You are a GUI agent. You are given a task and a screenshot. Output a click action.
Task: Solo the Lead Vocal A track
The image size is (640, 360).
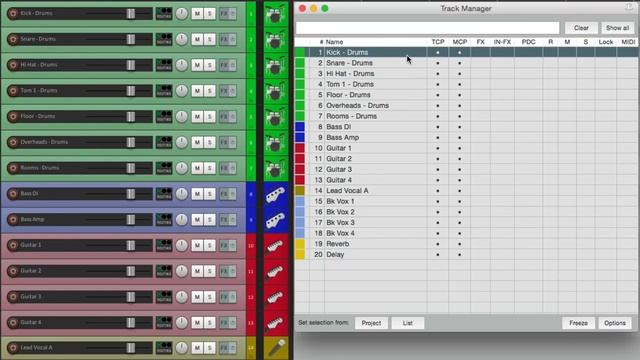coord(210,348)
